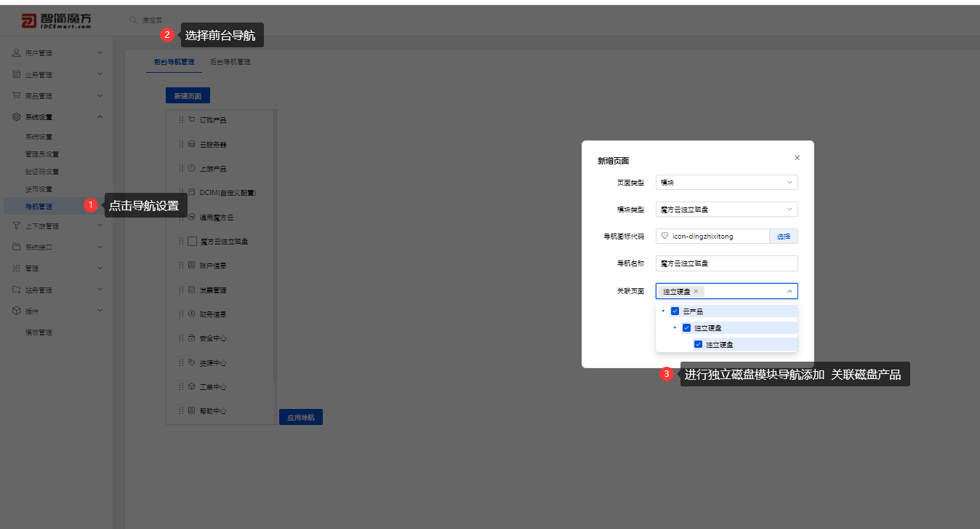Uncheck the 云产品 checkbox in dropdown tree
The height and width of the screenshot is (529, 980).
pos(675,311)
